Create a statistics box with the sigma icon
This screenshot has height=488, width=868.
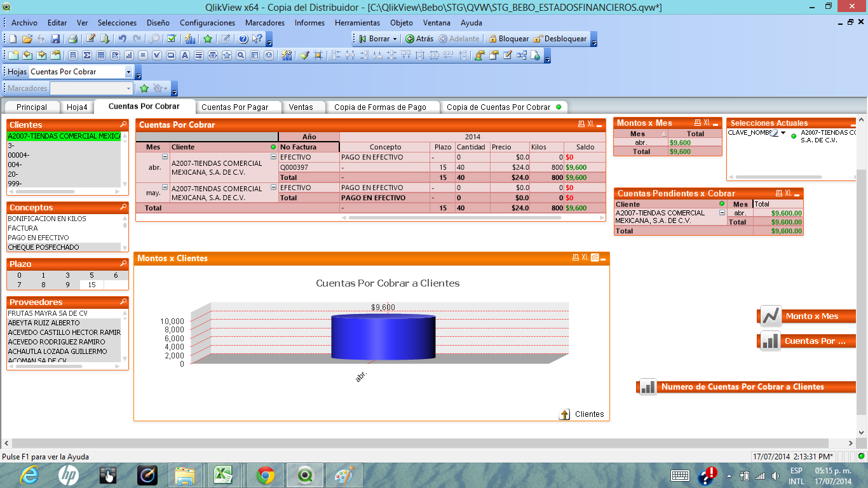(x=87, y=55)
